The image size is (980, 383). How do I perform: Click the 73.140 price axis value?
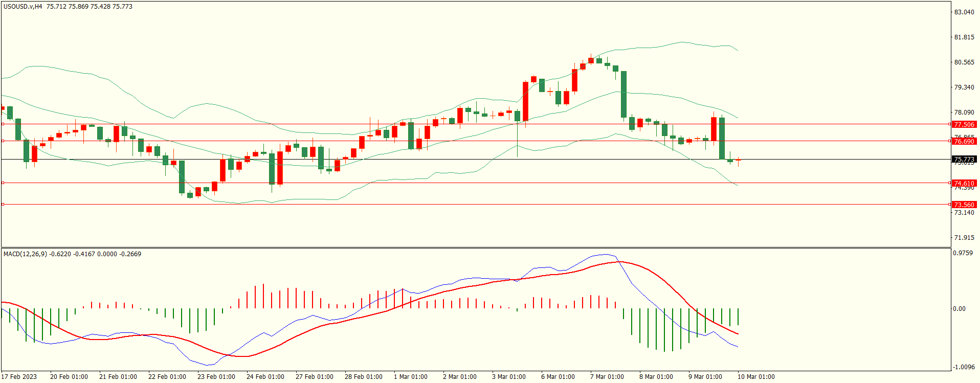coord(965,213)
